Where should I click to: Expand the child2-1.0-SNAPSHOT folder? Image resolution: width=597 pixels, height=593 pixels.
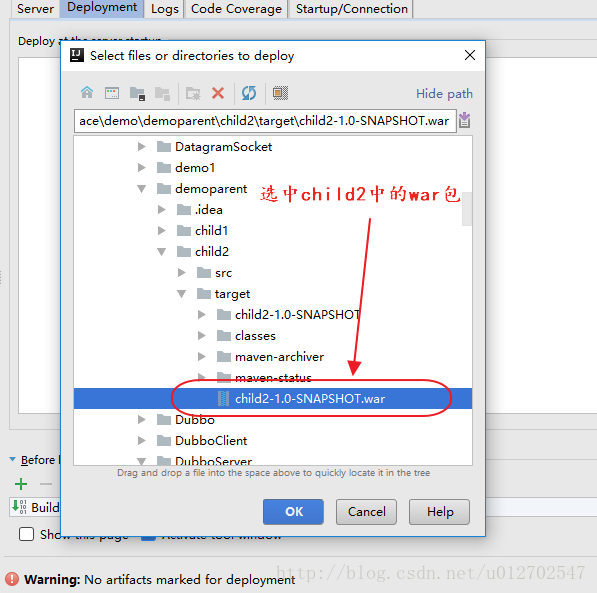tap(202, 314)
